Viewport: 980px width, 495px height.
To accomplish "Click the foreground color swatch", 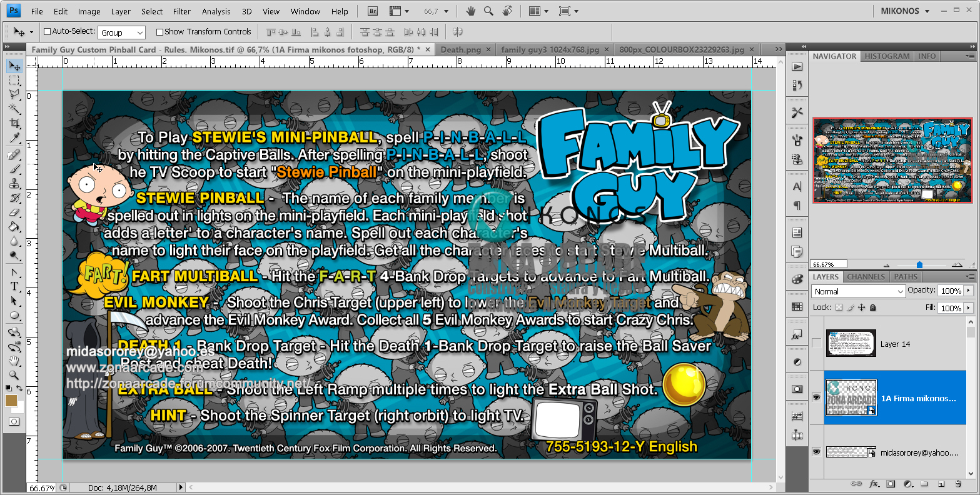I will (11, 400).
